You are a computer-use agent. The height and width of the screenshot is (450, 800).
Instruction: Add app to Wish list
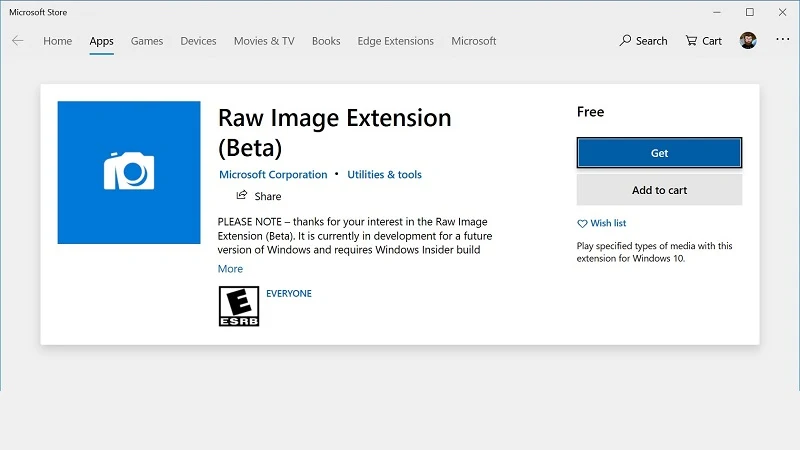coord(602,223)
